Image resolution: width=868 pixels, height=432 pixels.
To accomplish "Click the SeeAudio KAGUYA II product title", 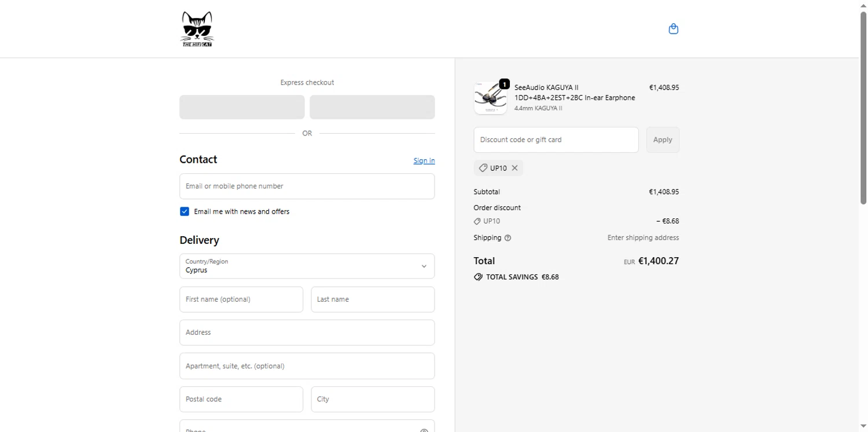I will [575, 93].
